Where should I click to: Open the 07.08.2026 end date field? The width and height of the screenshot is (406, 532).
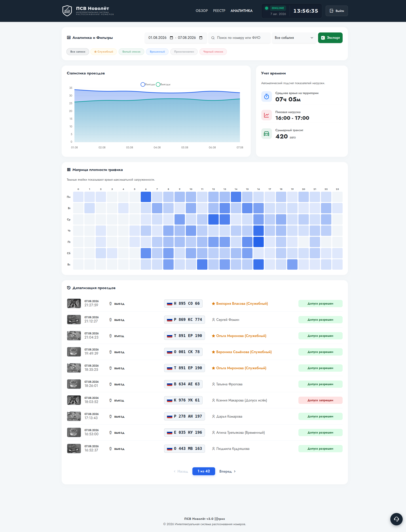pyautogui.click(x=190, y=38)
